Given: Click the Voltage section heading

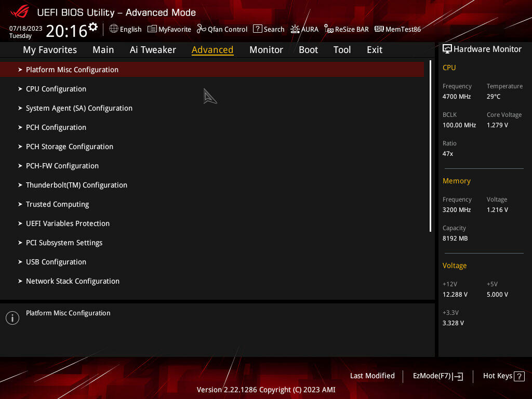Looking at the screenshot, I should tap(454, 265).
